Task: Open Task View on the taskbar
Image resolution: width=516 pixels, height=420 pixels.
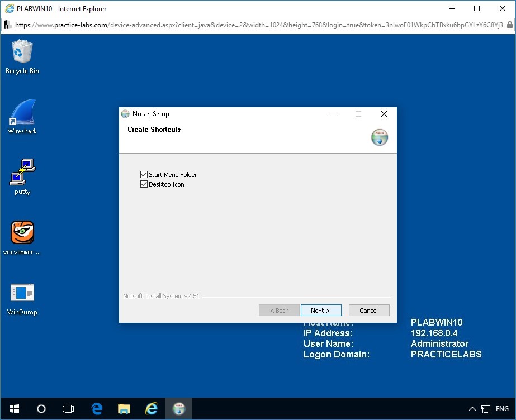Action: [x=68, y=409]
